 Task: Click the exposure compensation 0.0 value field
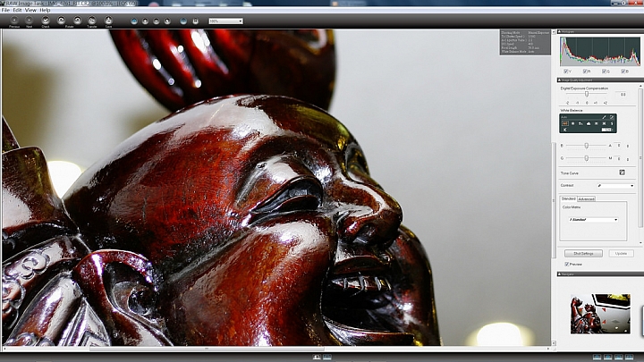coord(621,94)
